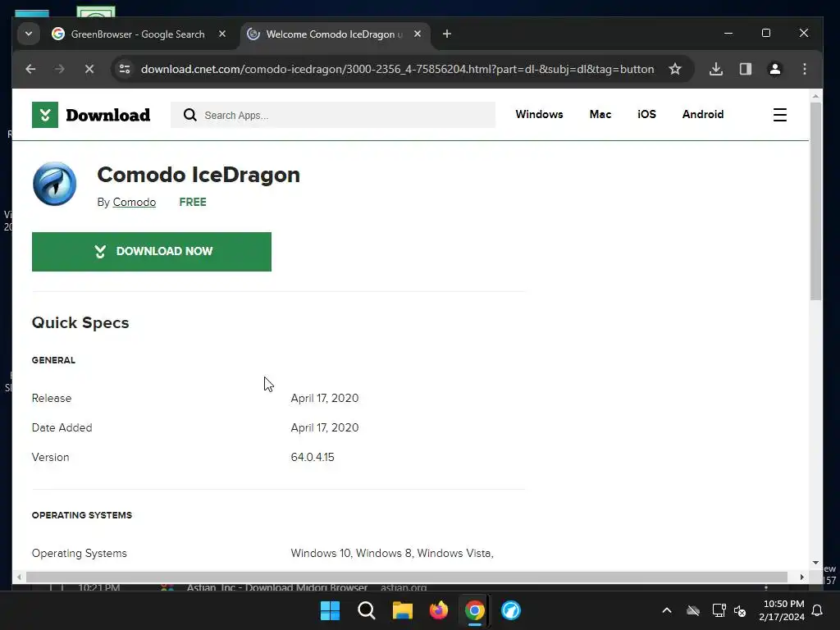Click the scroll up arrow

pos(815,97)
